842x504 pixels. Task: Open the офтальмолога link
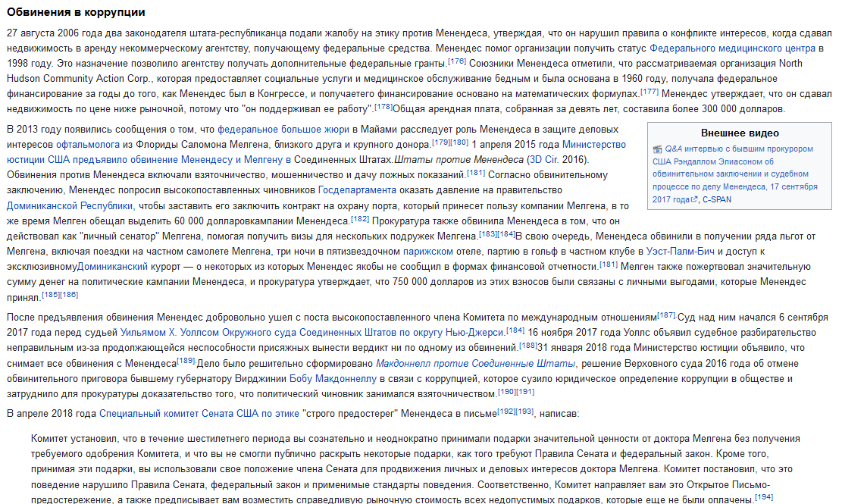[88, 145]
